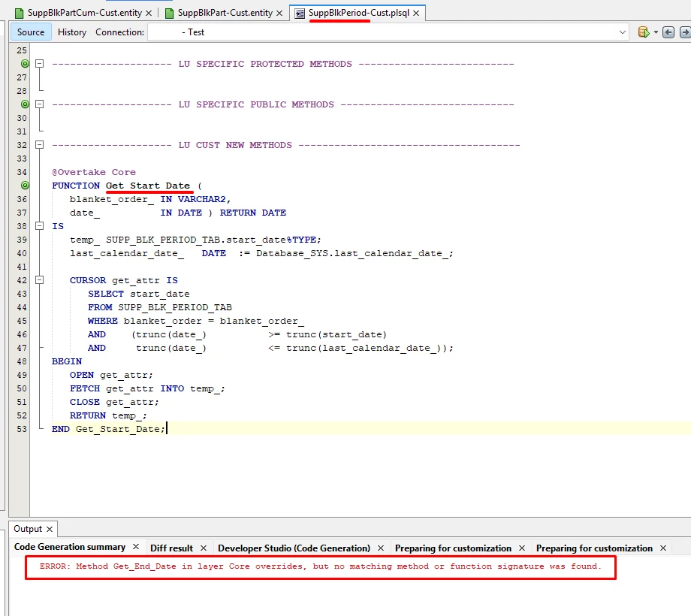The width and height of the screenshot is (691, 616).
Task: Click the @Overtake Core annotation
Action: point(94,172)
